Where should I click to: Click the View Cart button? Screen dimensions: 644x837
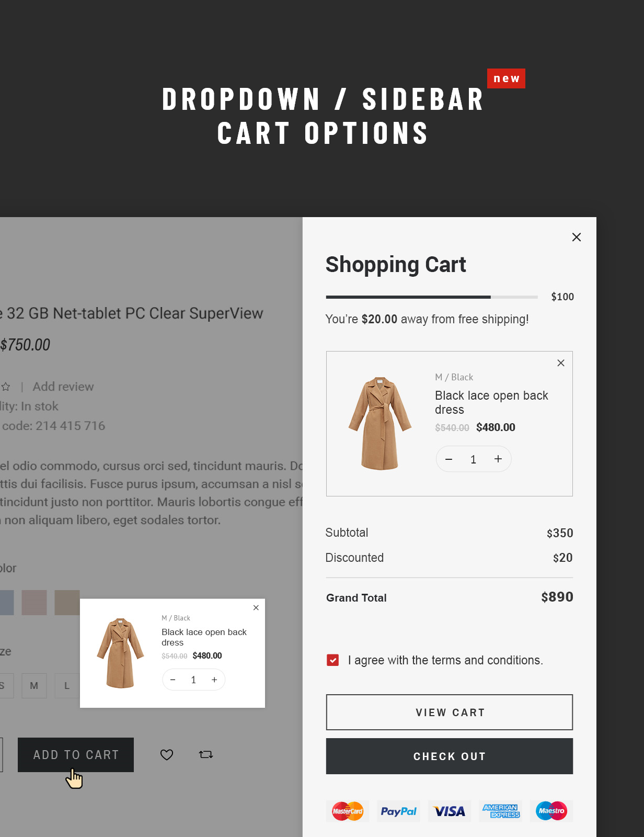tap(449, 712)
